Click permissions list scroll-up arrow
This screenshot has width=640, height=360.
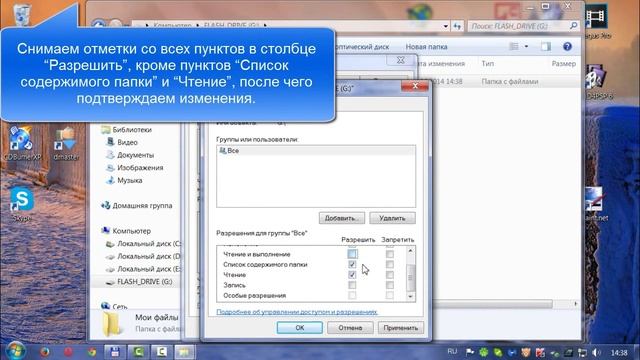411,250
